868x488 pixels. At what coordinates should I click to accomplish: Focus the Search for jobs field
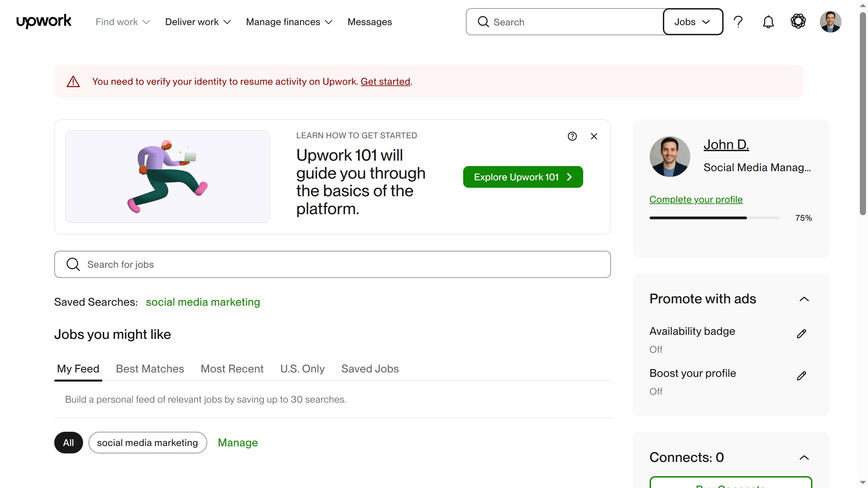333,264
